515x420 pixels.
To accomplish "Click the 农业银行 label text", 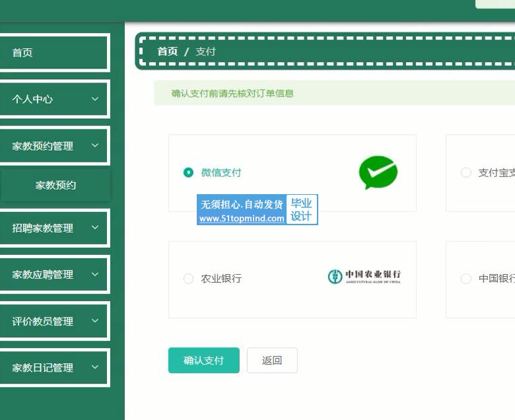I will click(221, 279).
